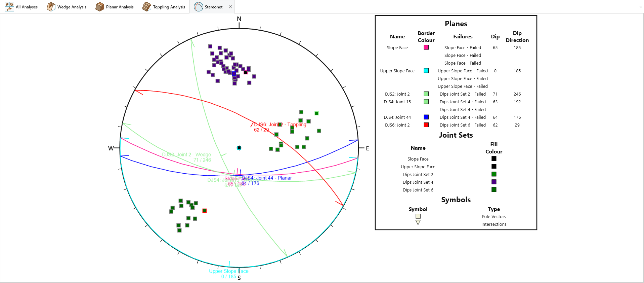Open the All Analyses tab
The width and height of the screenshot is (644, 283).
[21, 7]
